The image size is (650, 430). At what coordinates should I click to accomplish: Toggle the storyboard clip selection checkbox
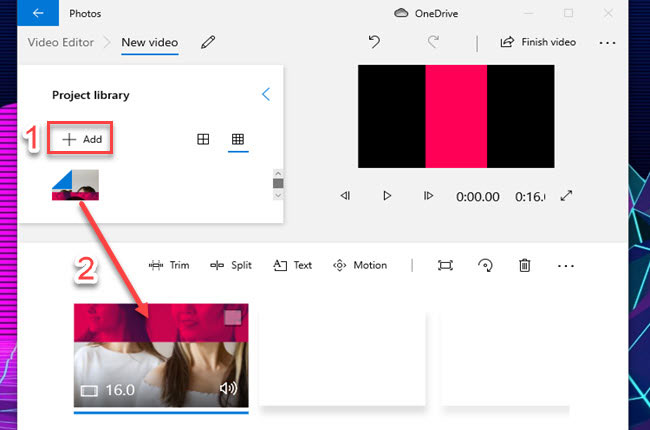[x=233, y=318]
